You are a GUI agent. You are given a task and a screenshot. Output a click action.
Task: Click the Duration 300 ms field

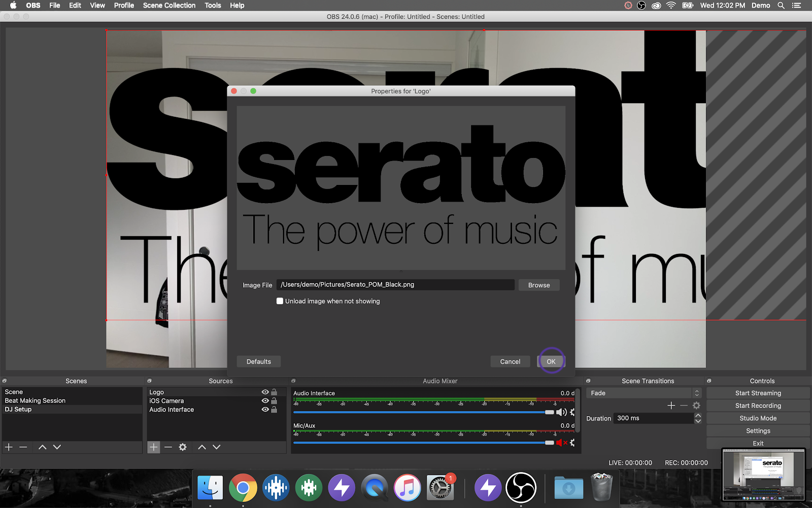click(x=654, y=418)
